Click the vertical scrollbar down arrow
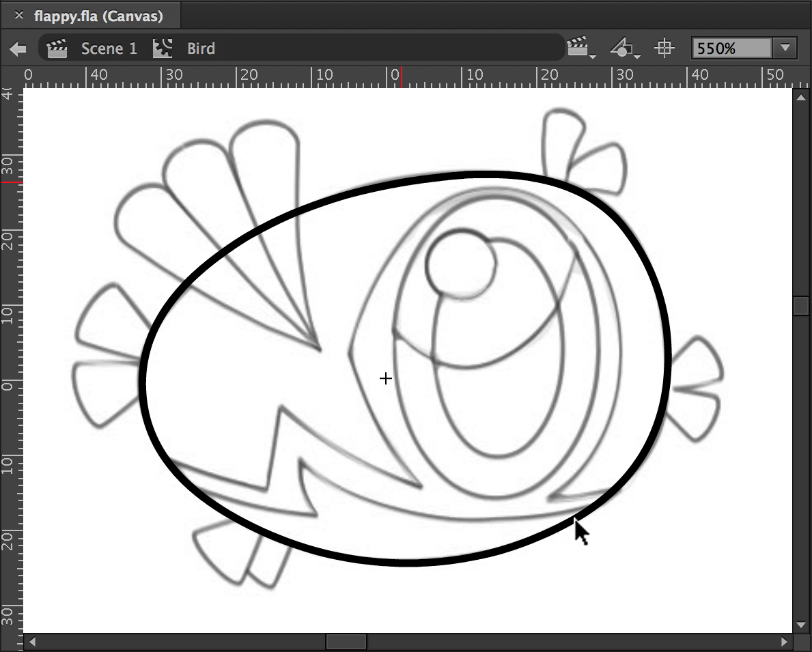 click(801, 625)
